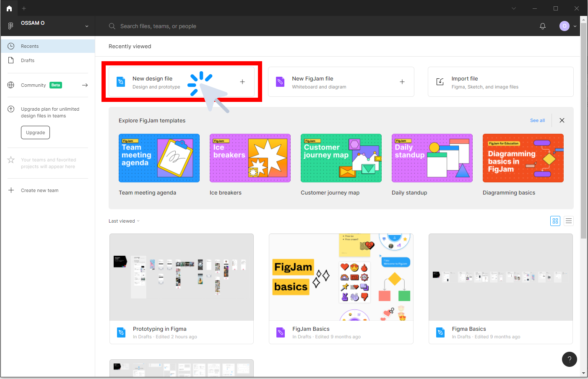This screenshot has width=588, height=379.
Task: Open the FigJam Basics file thumbnail
Action: tap(341, 277)
